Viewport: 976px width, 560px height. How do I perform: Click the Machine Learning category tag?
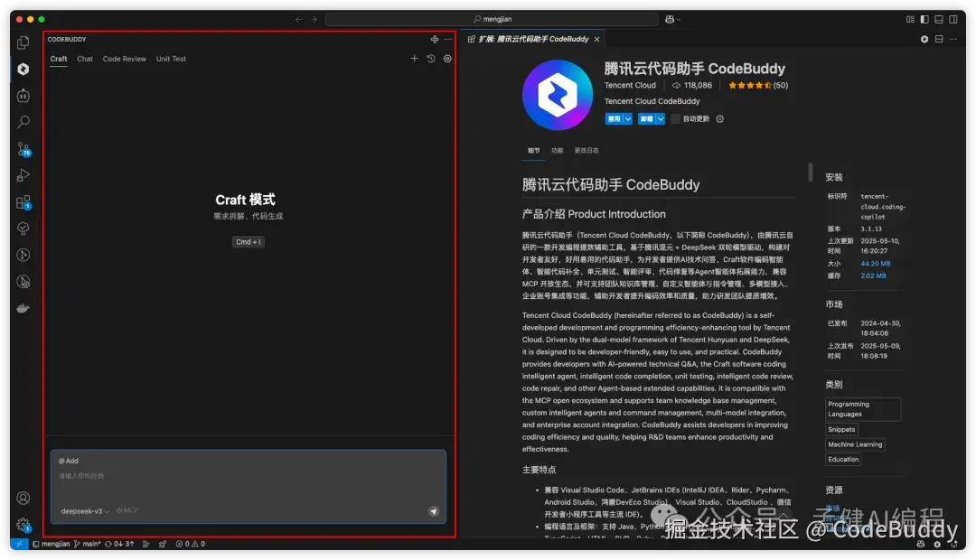pyautogui.click(x=855, y=443)
